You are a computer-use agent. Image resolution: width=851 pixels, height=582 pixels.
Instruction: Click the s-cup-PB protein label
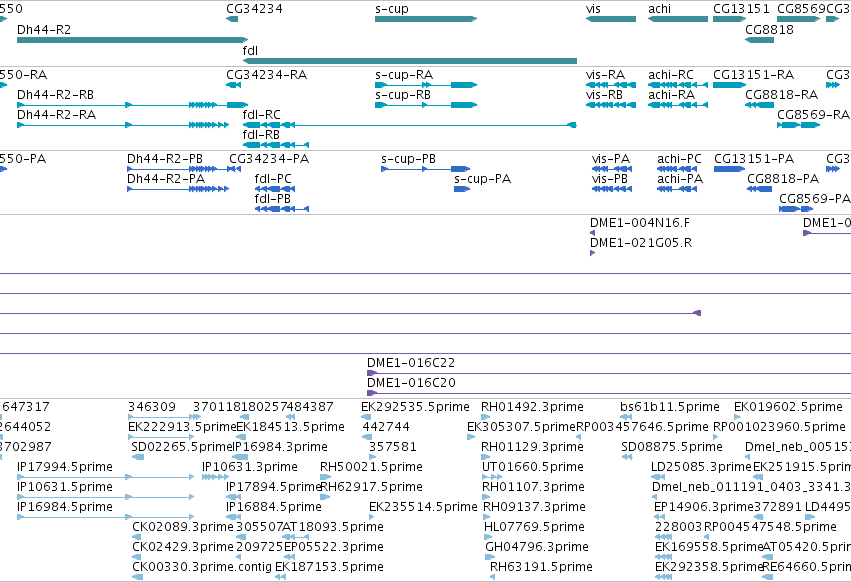(x=408, y=159)
